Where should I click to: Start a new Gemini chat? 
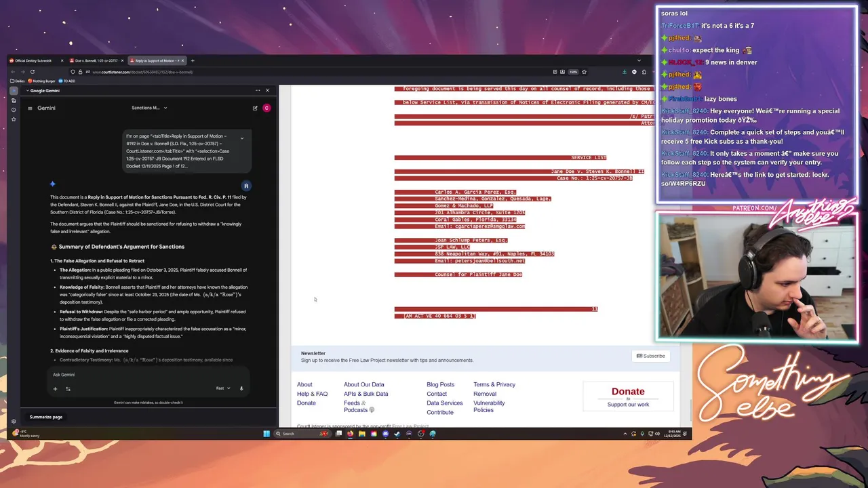255,108
